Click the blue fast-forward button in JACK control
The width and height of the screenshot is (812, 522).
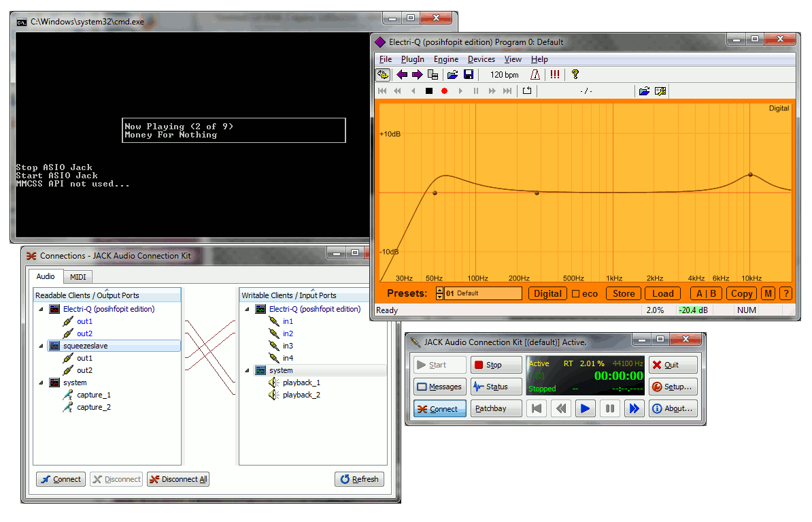pyautogui.click(x=635, y=408)
